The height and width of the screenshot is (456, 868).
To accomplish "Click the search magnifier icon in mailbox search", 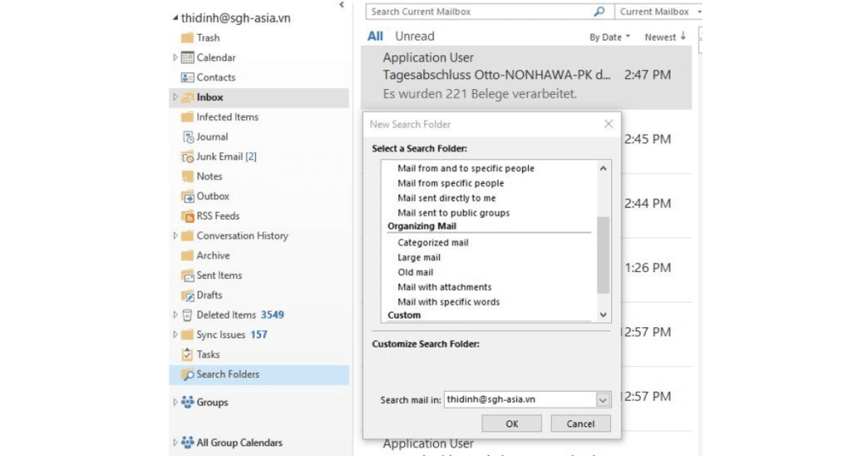I will (x=599, y=12).
